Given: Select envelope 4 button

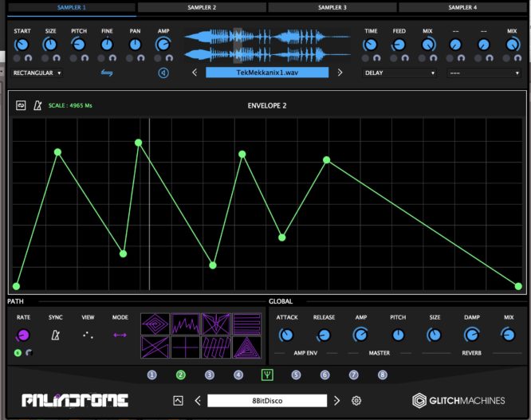Looking at the screenshot, I should click(x=238, y=375).
